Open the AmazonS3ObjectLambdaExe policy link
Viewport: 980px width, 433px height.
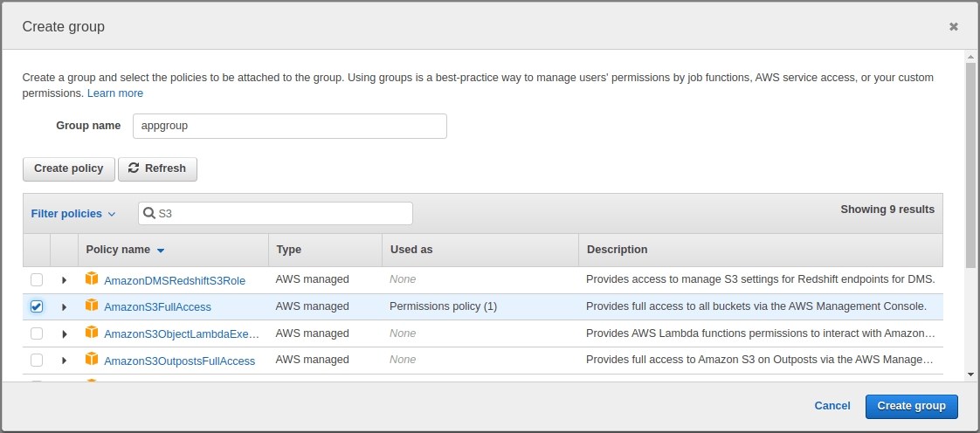point(182,333)
